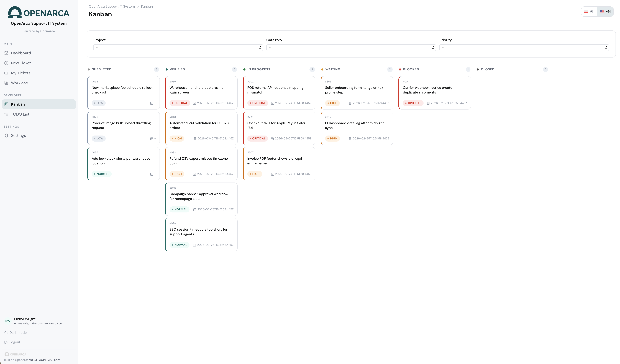Click the calendar icon on ticket #016

(x=151, y=103)
